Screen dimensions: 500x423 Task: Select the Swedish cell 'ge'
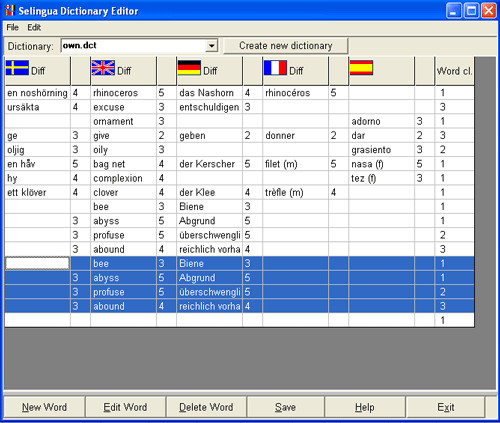pyautogui.click(x=37, y=136)
